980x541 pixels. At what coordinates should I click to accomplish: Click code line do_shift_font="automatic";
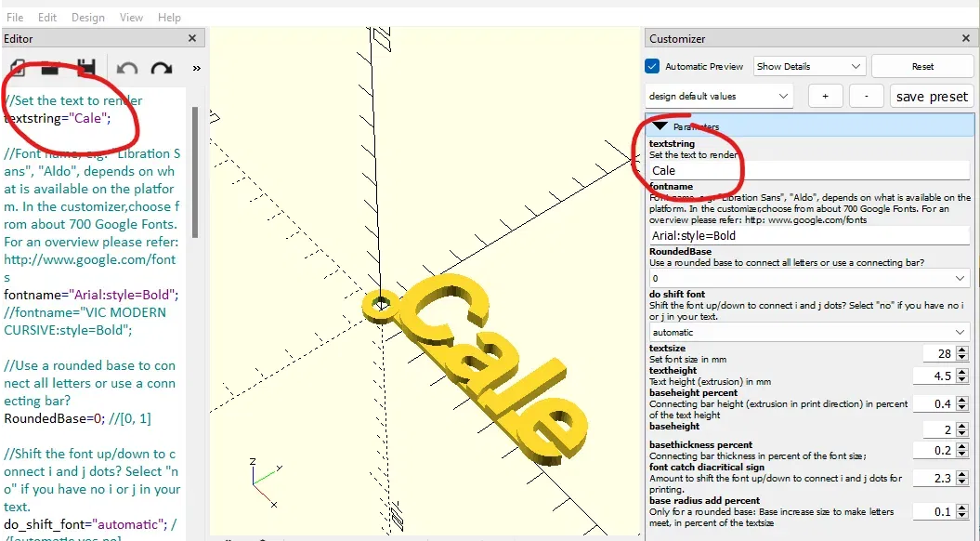pyautogui.click(x=85, y=524)
